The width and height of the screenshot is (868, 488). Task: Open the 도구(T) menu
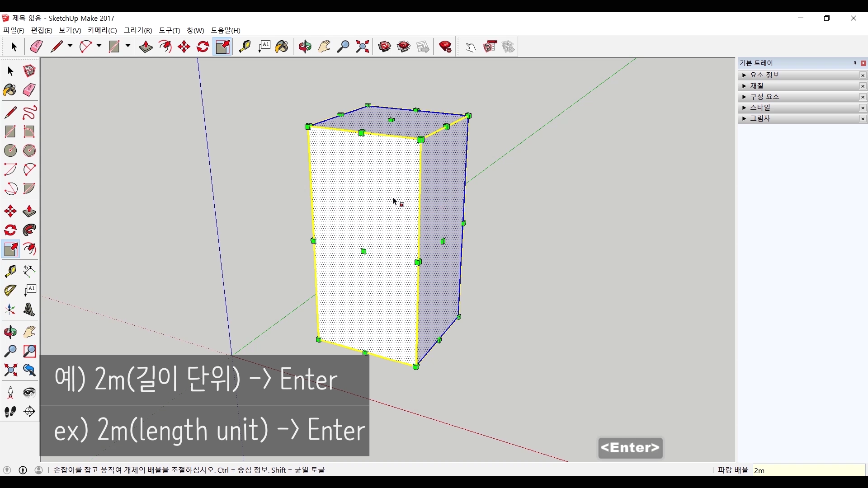tap(169, 30)
